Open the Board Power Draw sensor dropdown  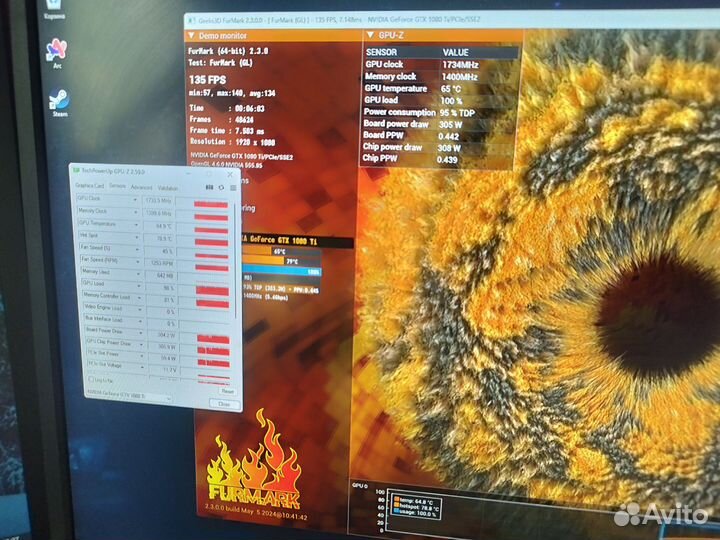(141, 333)
